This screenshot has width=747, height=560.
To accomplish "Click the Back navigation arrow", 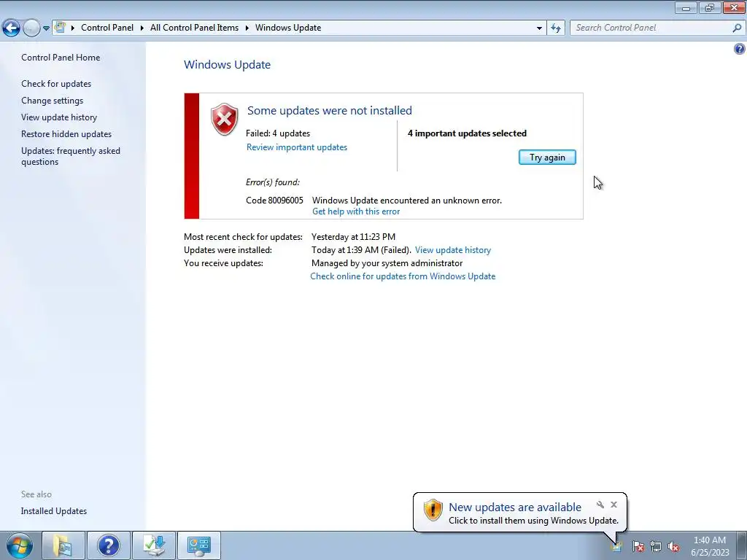I will point(12,28).
